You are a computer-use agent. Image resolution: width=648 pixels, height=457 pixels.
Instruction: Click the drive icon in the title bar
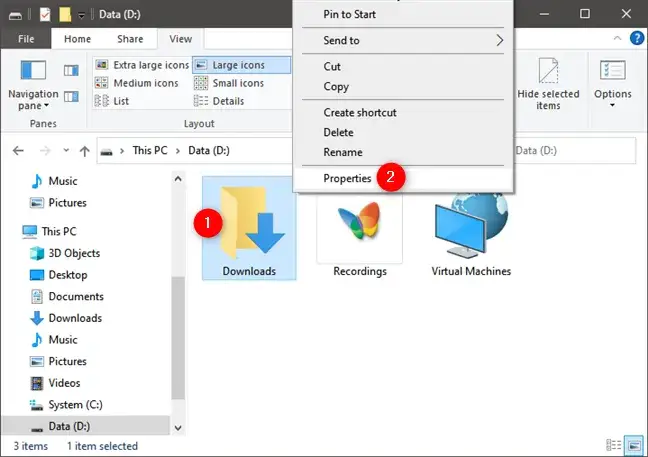pyautogui.click(x=15, y=16)
